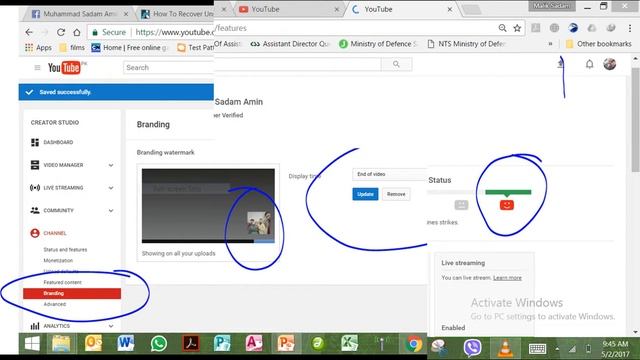Open the Apps bookmarks shortcut
This screenshot has height=360, width=640.
tap(38, 47)
